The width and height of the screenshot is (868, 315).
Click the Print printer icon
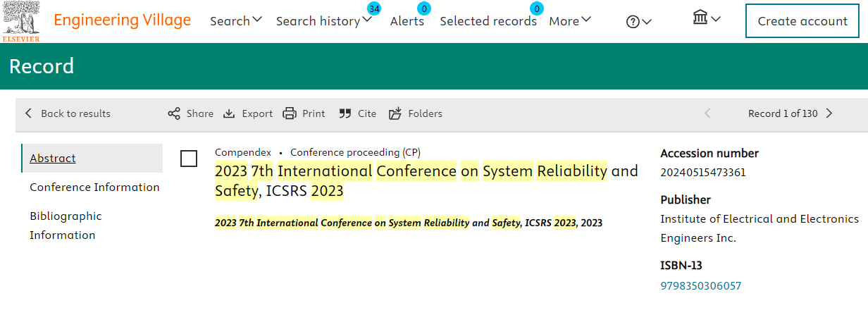tap(290, 113)
